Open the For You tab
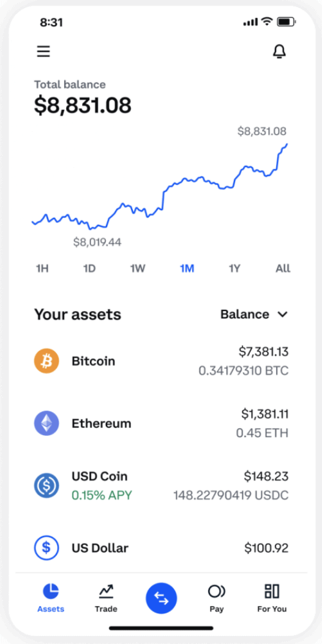Image resolution: width=322 pixels, height=644 pixels. (272, 599)
